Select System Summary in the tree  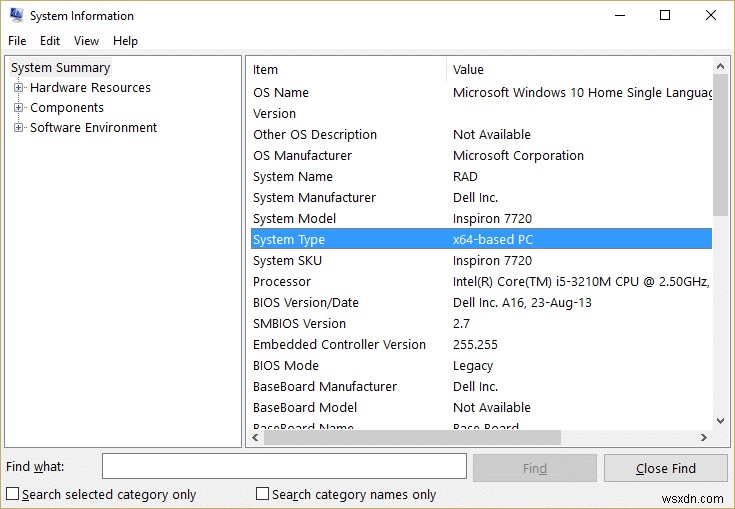[60, 68]
